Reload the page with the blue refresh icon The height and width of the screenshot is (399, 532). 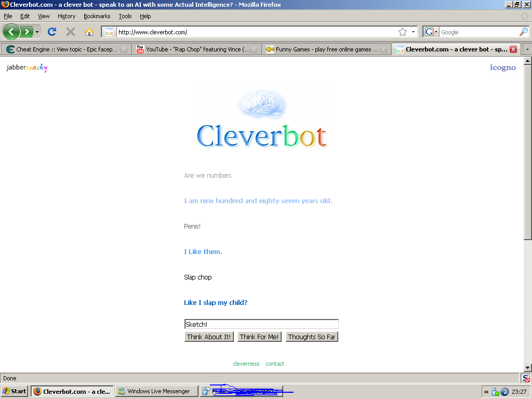pos(52,32)
